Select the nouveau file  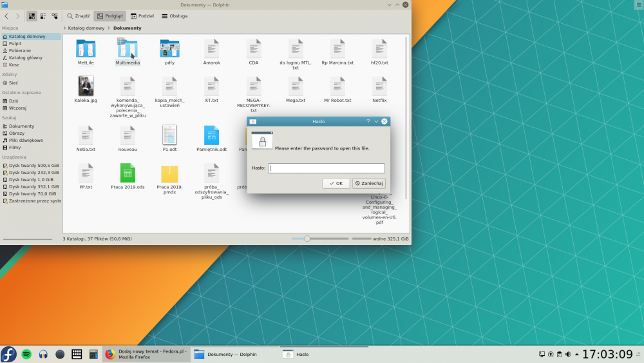(x=128, y=139)
